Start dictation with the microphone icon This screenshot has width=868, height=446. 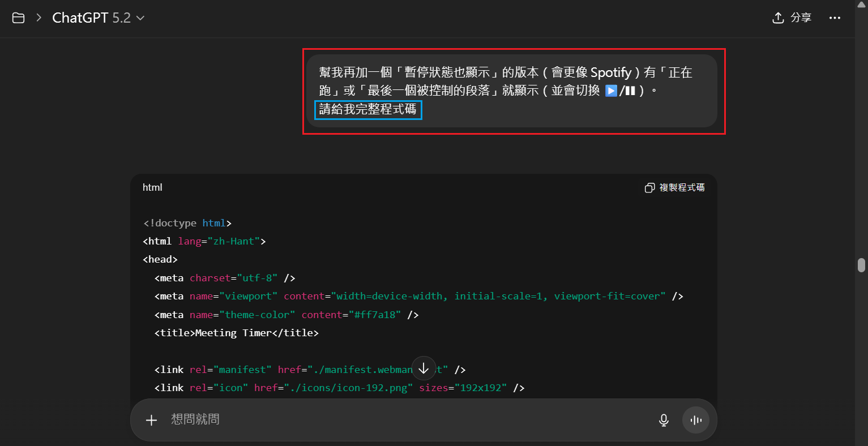click(x=664, y=420)
